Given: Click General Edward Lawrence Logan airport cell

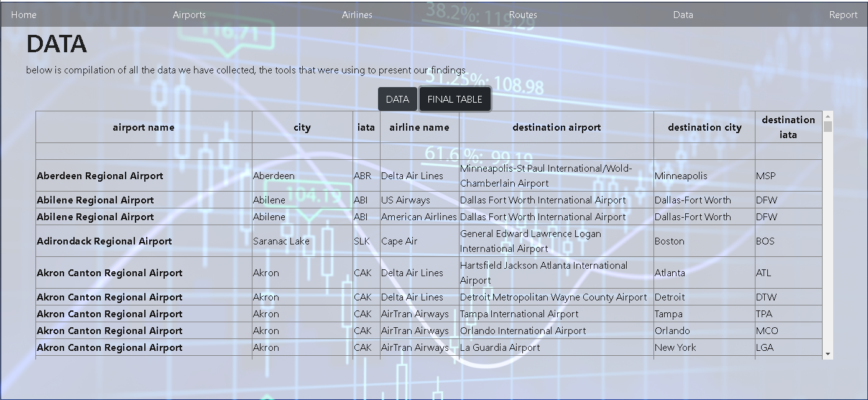Looking at the screenshot, I should tap(556, 241).
